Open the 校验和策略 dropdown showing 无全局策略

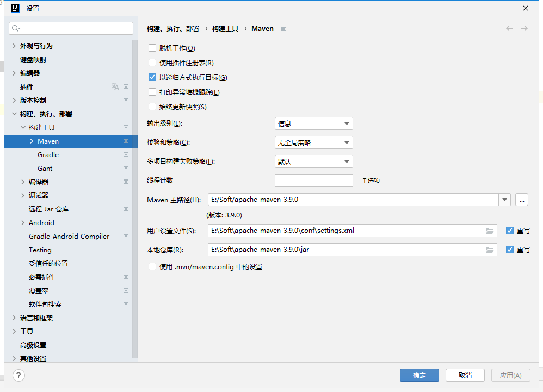(314, 142)
